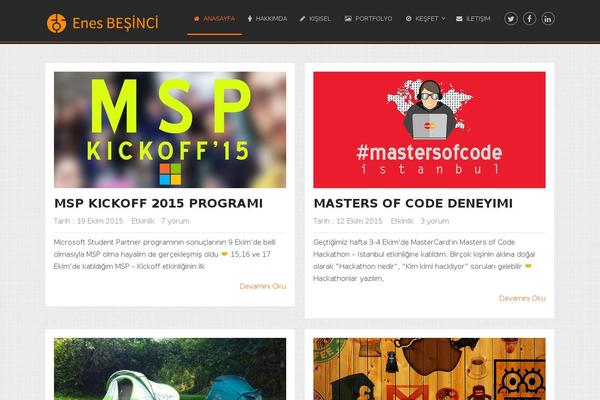This screenshot has width=600, height=400.
Task: Open the LinkedIn profile icon
Action: [x=548, y=18]
